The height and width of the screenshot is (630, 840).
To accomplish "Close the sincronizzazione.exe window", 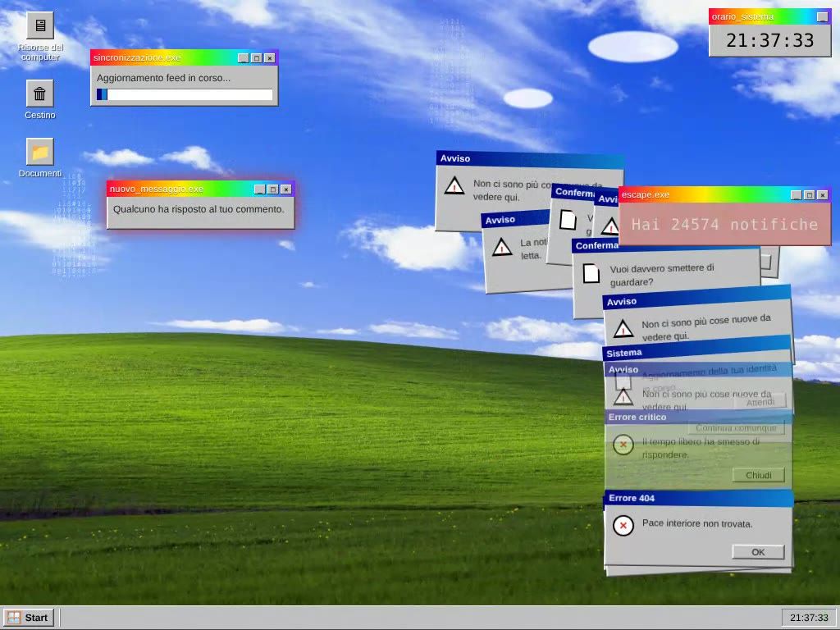I will click(269, 58).
